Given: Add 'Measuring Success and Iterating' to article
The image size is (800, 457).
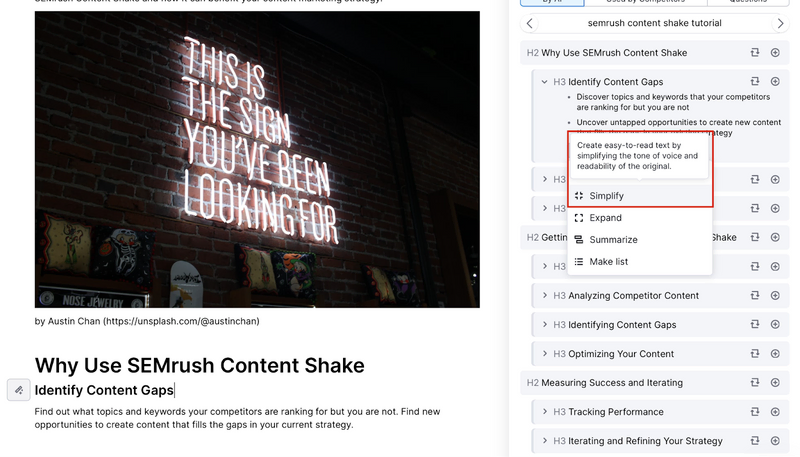Looking at the screenshot, I should [x=775, y=383].
